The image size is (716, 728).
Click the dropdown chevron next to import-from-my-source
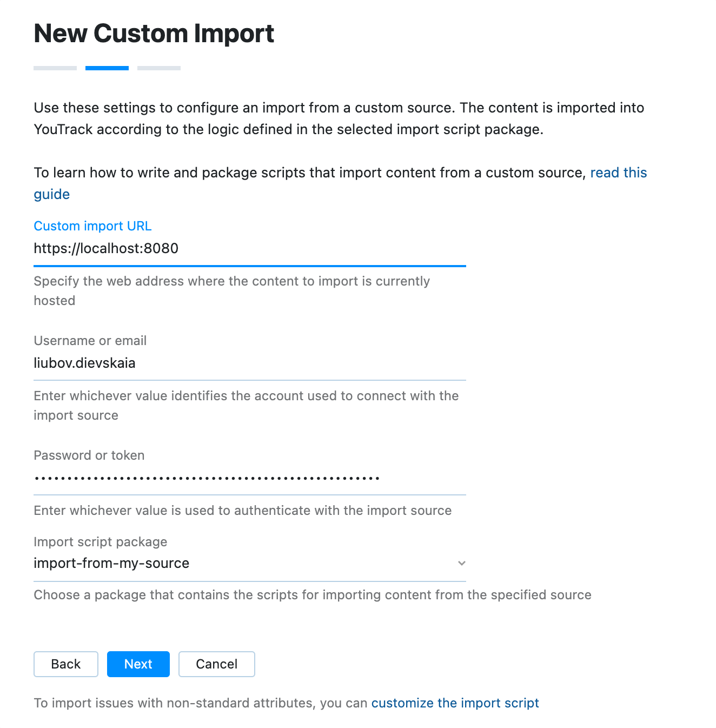tap(461, 563)
